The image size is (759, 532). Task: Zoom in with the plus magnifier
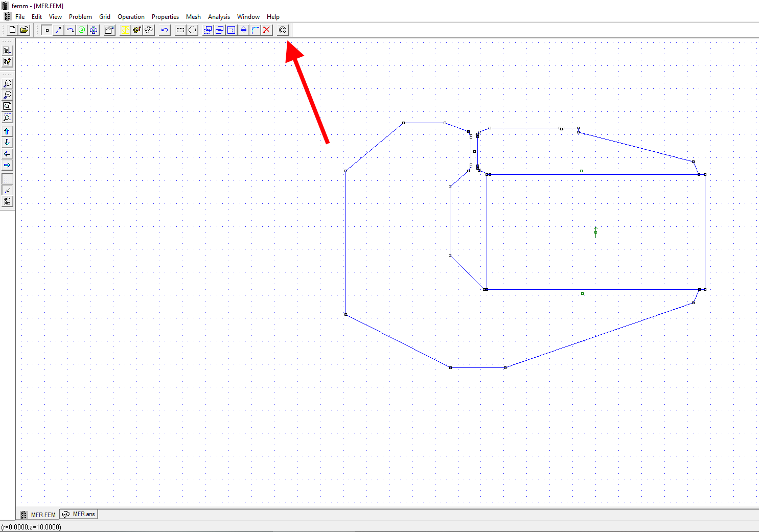(x=7, y=83)
